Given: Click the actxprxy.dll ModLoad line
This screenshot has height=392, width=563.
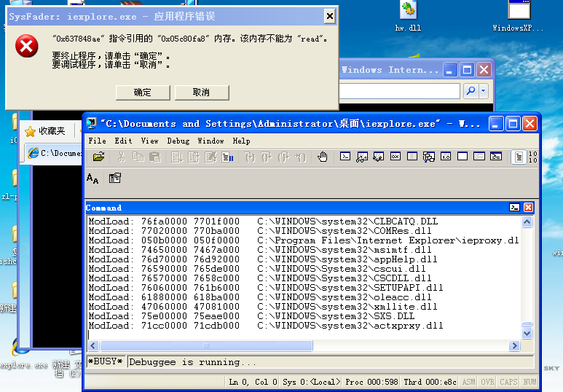Looking at the screenshot, I should click(x=266, y=326).
